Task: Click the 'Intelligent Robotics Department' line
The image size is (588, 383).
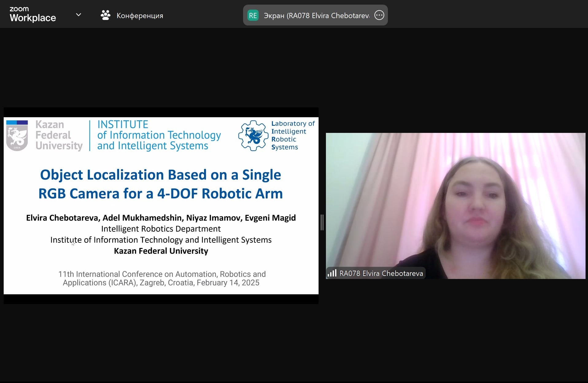Action: [161, 229]
